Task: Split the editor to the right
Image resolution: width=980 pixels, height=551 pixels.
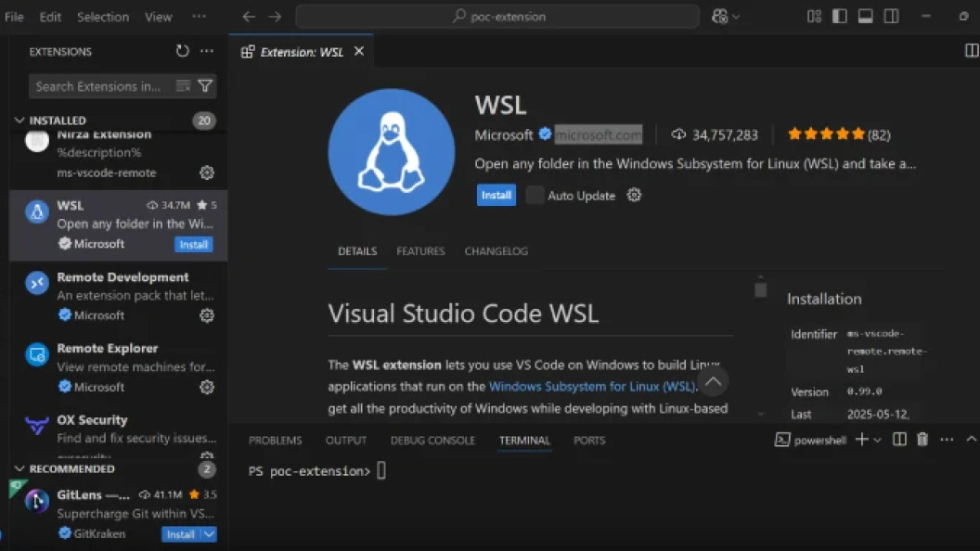Action: pos(972,51)
